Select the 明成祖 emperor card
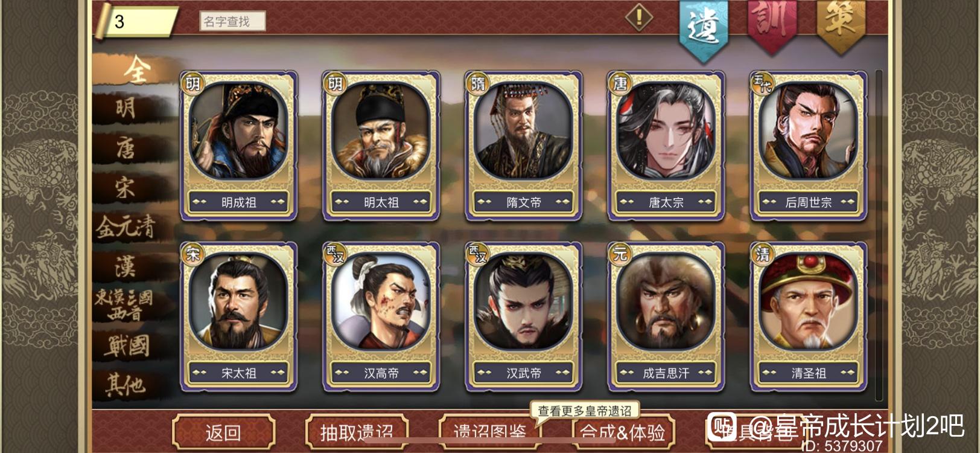Screen dimensions: 980x453 click(x=238, y=146)
